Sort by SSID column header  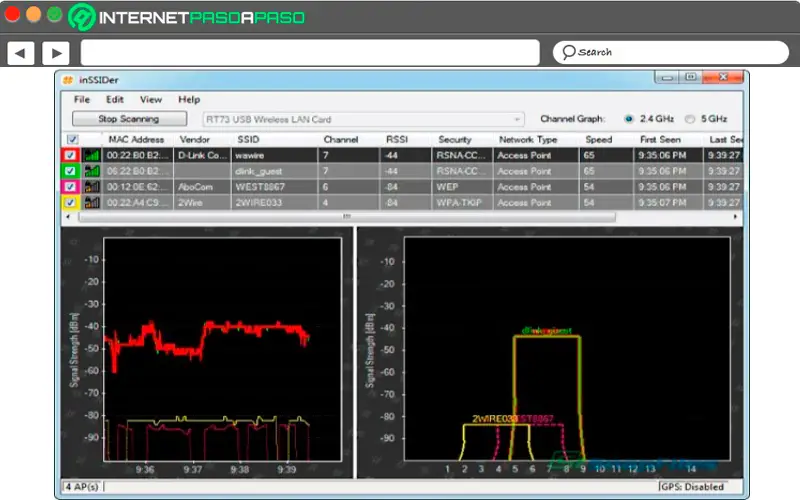coord(248,140)
